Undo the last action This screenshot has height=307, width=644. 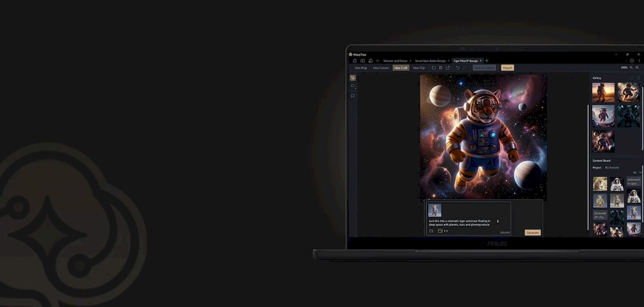(458, 68)
